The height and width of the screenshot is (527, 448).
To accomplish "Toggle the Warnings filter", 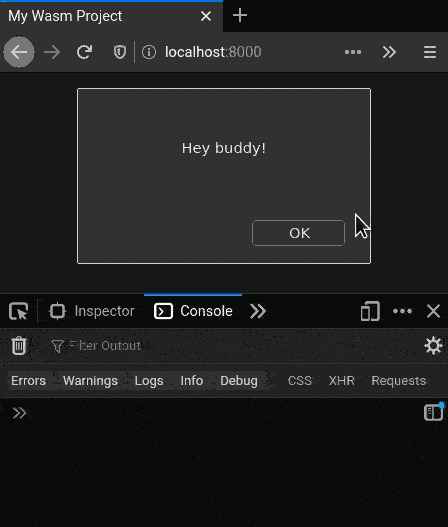I will pos(90,381).
